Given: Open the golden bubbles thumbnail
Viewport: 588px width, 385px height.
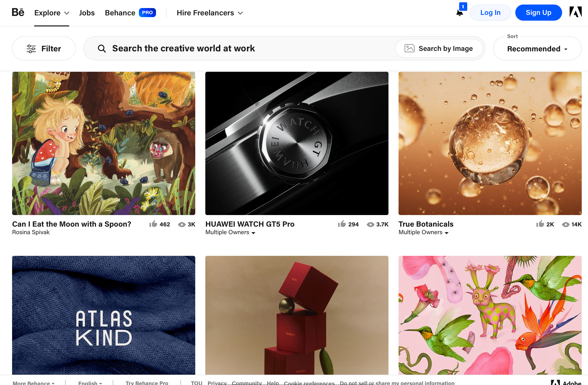Looking at the screenshot, I should [x=490, y=143].
